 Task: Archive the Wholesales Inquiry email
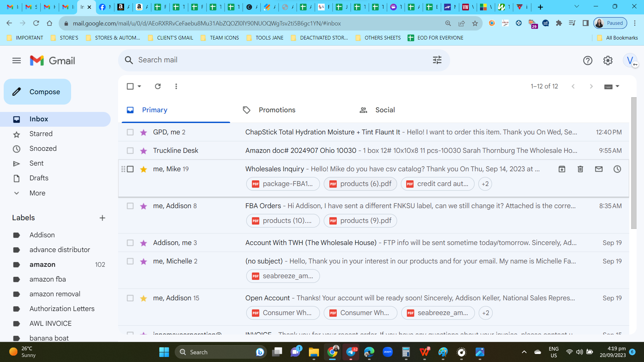pyautogui.click(x=562, y=169)
